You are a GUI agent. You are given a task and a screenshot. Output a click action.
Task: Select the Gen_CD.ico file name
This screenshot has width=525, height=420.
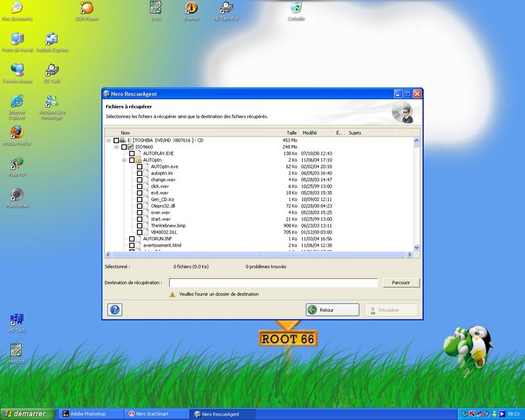(x=162, y=199)
